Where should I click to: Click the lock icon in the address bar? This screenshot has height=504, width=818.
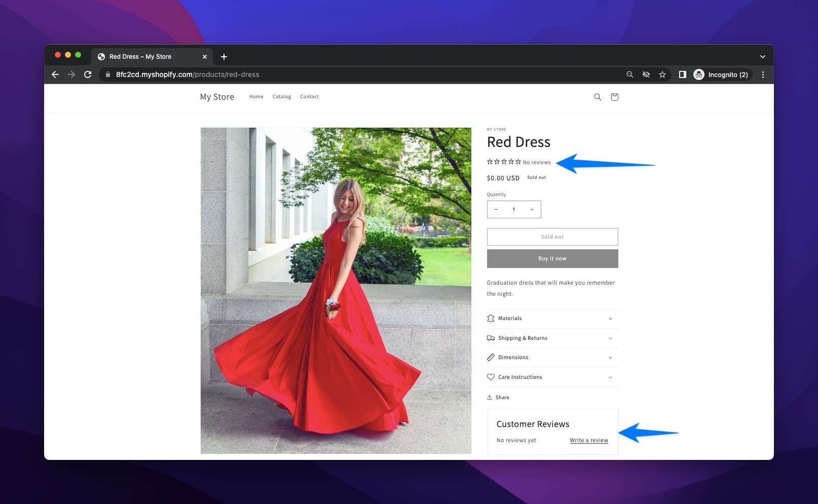click(x=107, y=74)
